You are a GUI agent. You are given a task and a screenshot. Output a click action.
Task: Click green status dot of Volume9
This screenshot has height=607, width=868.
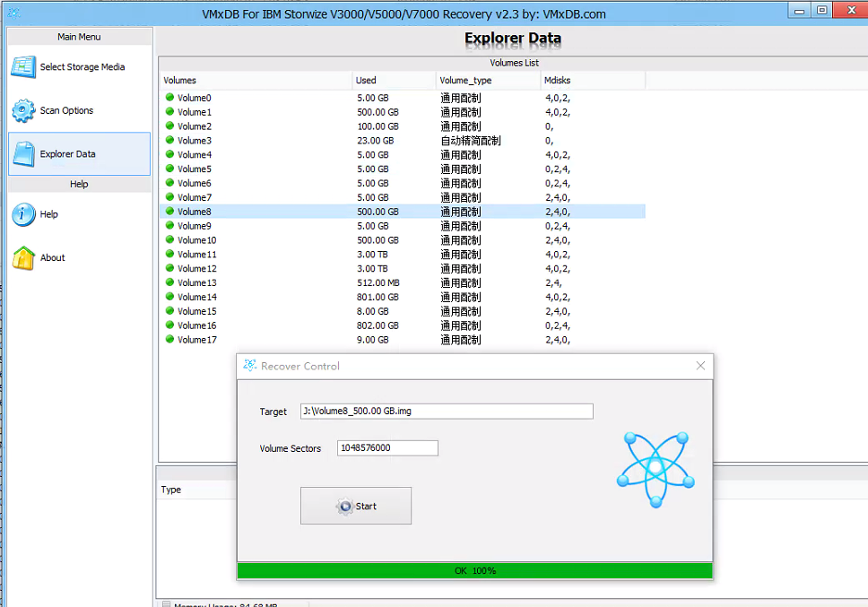coord(170,225)
